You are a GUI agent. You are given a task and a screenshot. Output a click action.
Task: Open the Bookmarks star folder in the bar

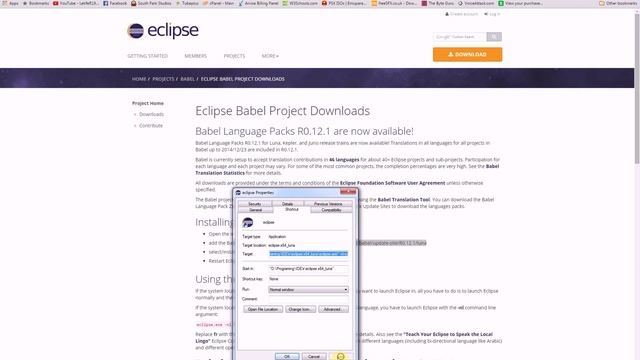coord(36,3)
